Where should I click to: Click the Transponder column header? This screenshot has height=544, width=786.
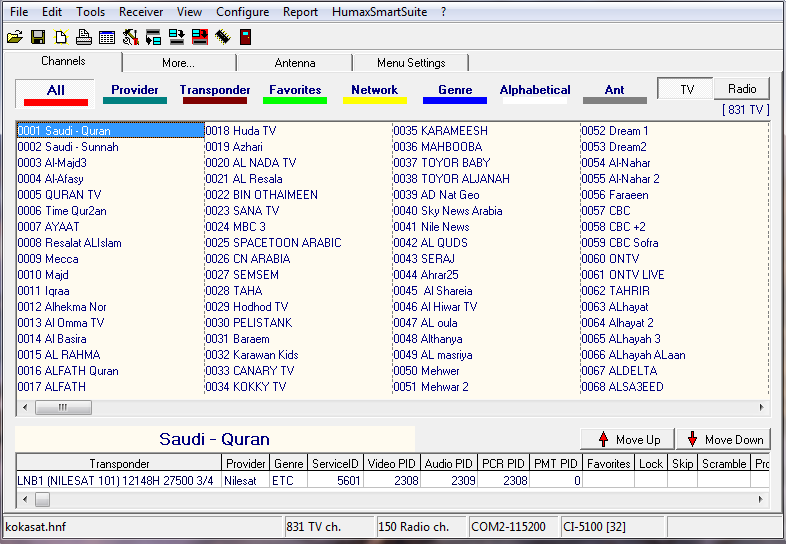tap(119, 463)
